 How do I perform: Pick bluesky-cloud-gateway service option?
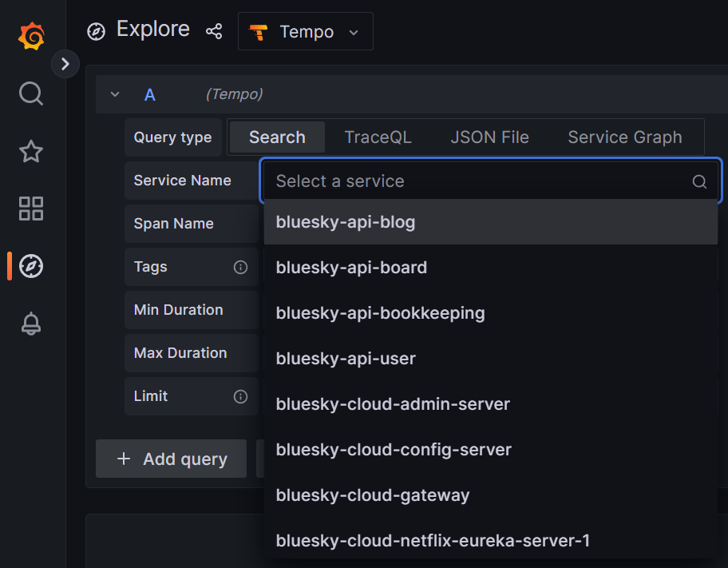pos(491,495)
